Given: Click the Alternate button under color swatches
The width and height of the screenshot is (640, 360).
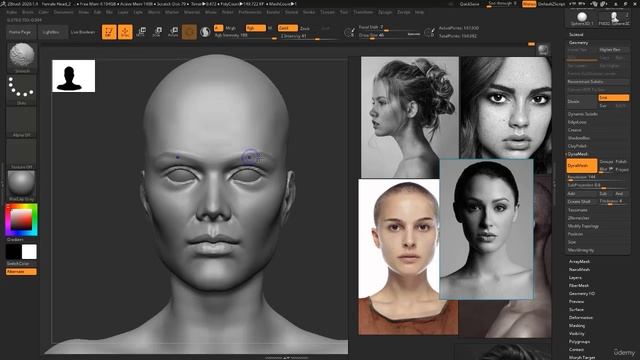Looking at the screenshot, I should coord(21,271).
